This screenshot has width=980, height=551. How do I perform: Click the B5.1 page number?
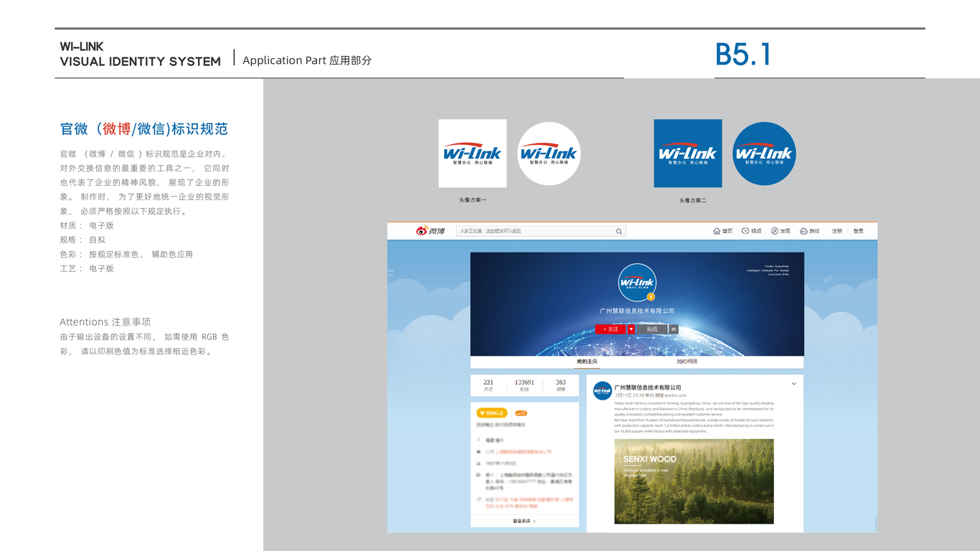click(743, 55)
